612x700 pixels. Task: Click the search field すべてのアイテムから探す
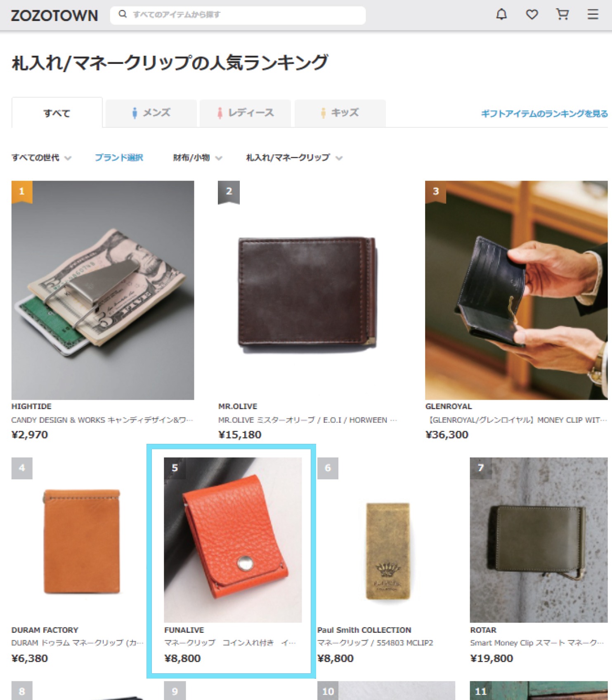click(238, 15)
